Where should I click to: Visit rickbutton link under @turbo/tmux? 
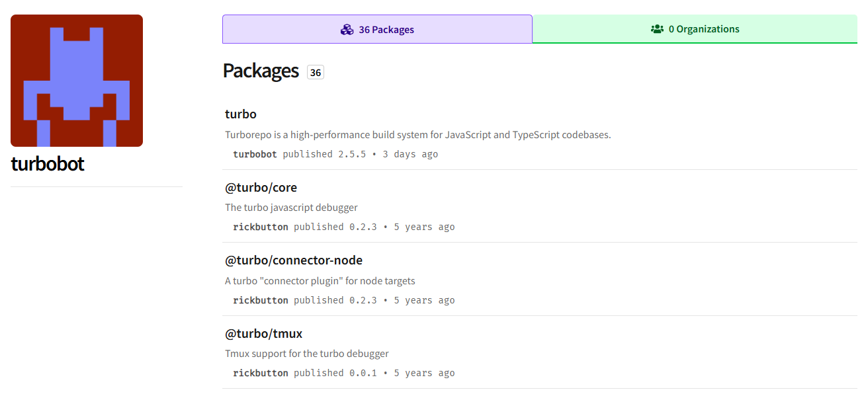coord(261,373)
